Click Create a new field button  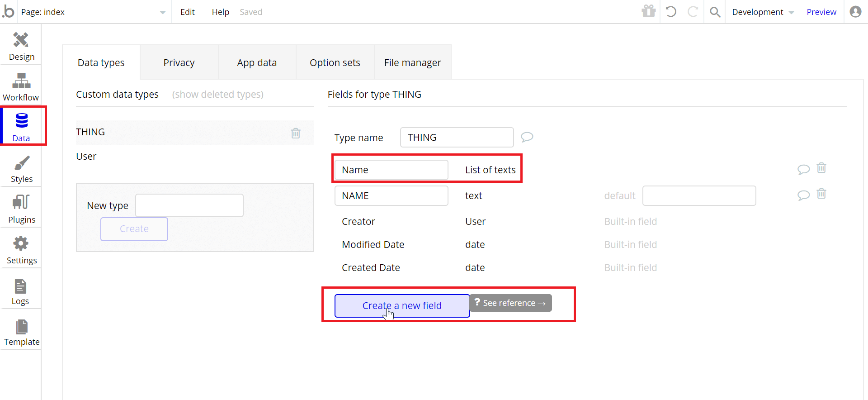click(x=402, y=306)
